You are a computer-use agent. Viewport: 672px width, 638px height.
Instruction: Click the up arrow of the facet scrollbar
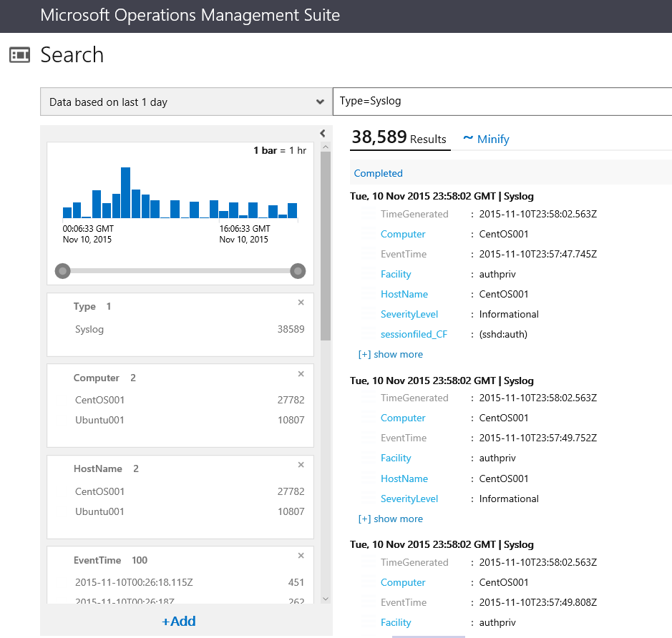[x=326, y=147]
